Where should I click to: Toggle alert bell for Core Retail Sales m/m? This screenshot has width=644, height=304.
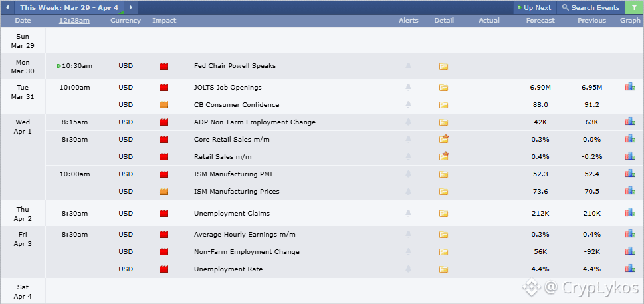pos(408,139)
